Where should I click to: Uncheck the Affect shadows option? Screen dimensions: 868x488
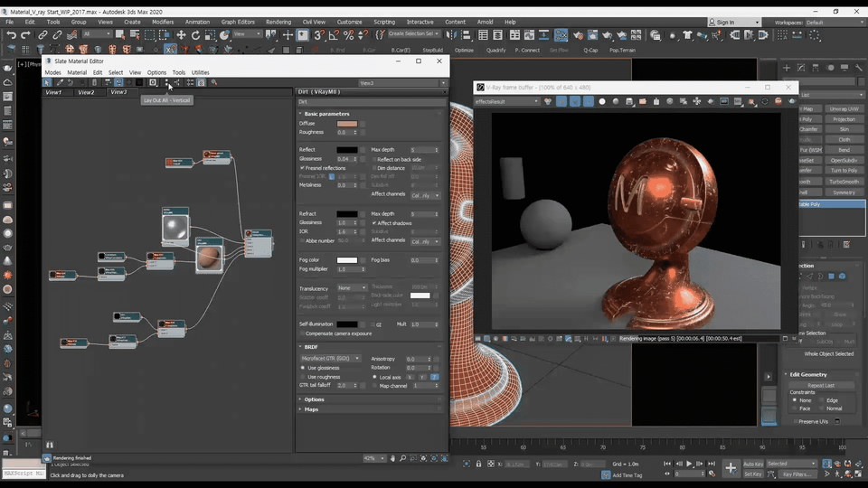(x=374, y=222)
